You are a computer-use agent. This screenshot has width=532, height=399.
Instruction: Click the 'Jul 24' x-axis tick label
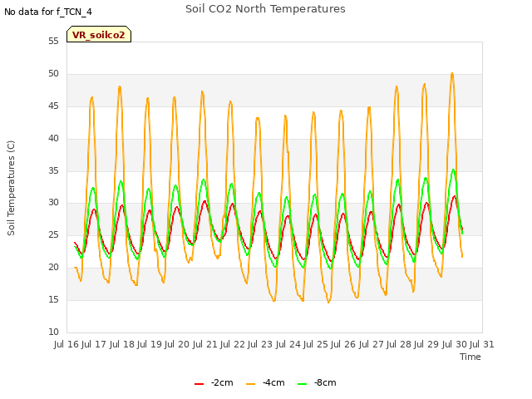tap(288, 344)
